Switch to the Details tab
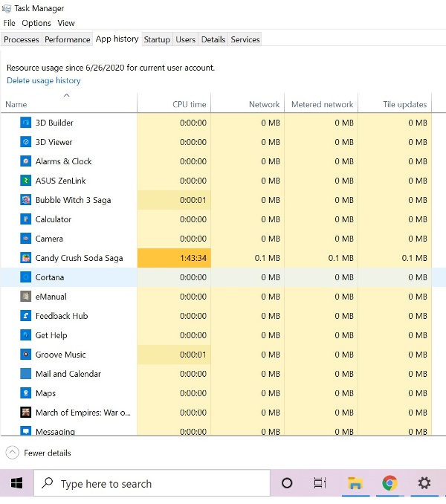 (x=213, y=39)
